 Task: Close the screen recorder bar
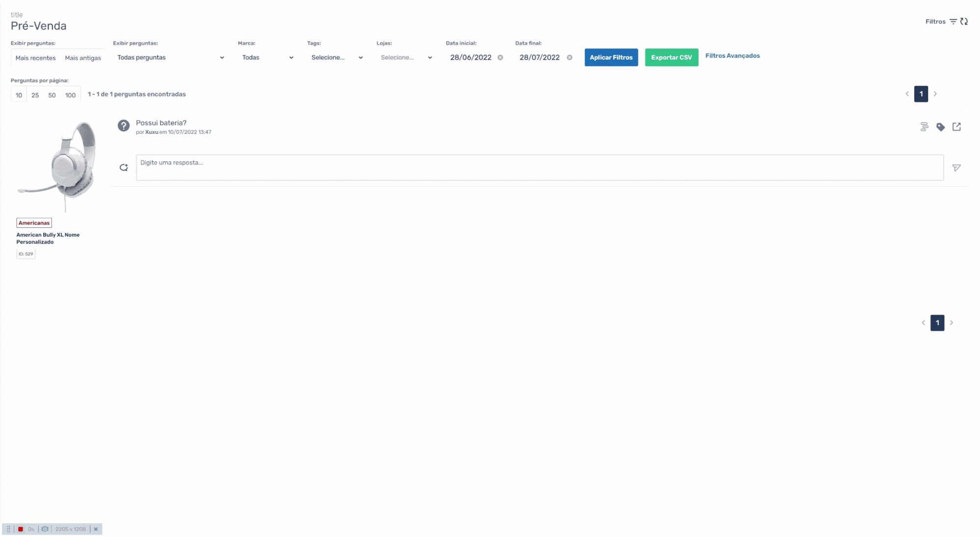click(96, 529)
